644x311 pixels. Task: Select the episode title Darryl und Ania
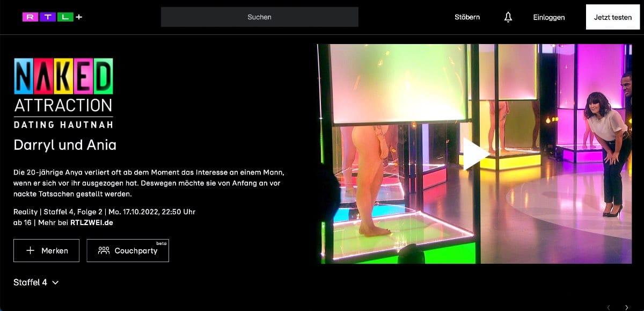[65, 145]
